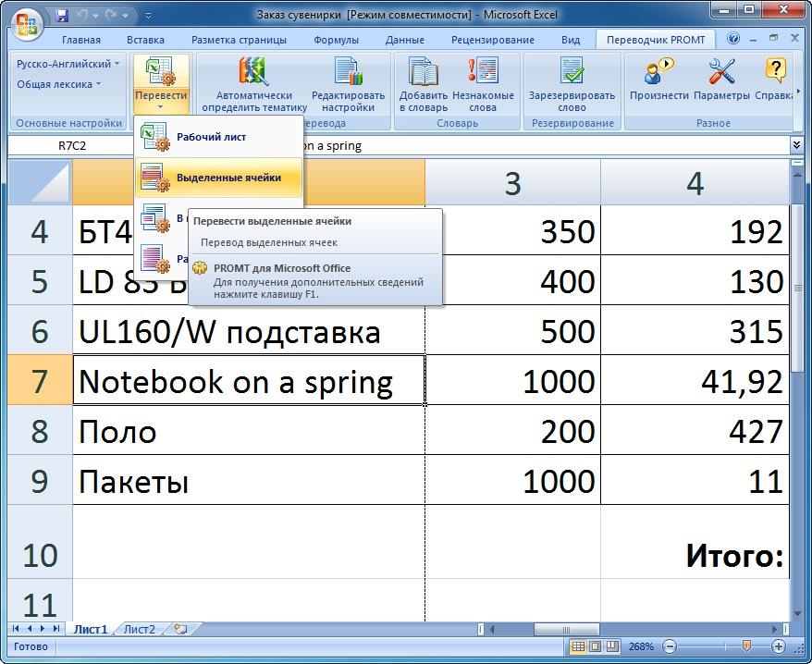The image size is (812, 664).
Task: Expand the Перевести dropdown arrow
Action: pos(161,107)
